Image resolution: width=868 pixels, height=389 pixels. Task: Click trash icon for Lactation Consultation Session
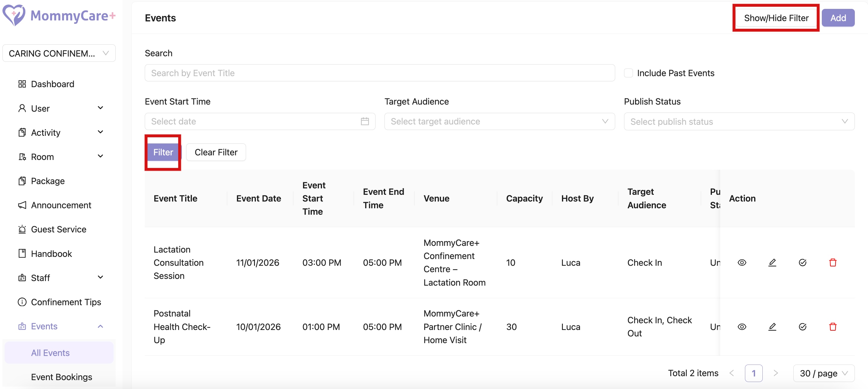832,263
